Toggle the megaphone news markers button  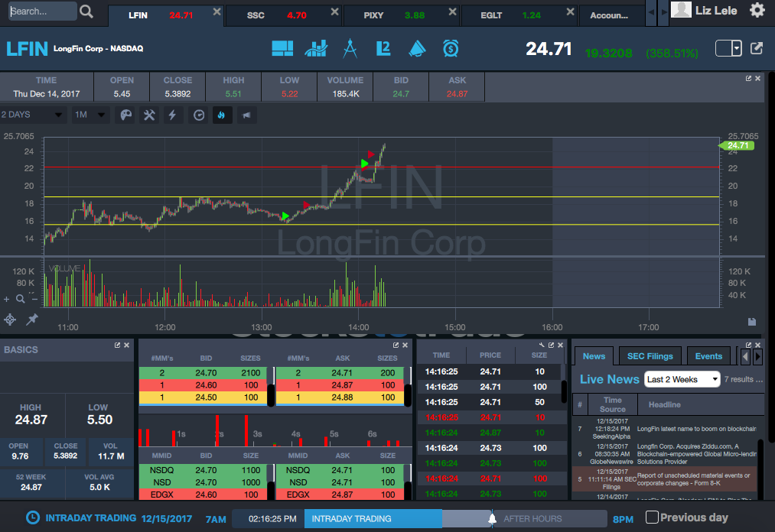(246, 115)
